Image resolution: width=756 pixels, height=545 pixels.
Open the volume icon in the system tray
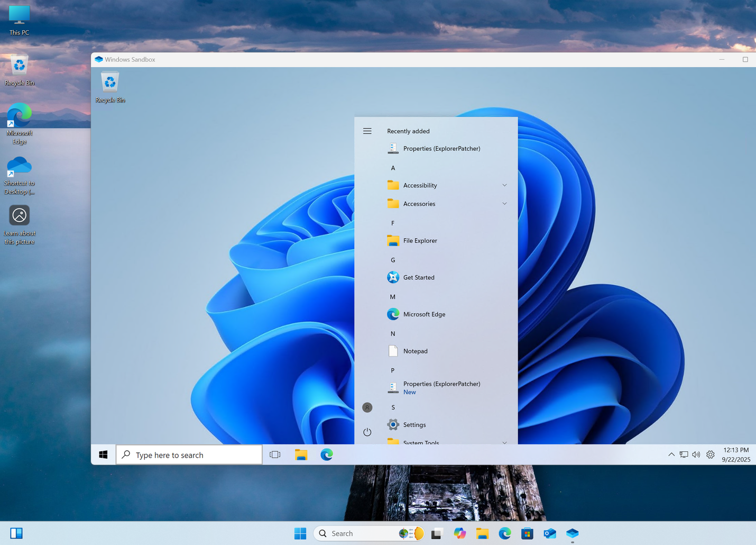pos(696,455)
